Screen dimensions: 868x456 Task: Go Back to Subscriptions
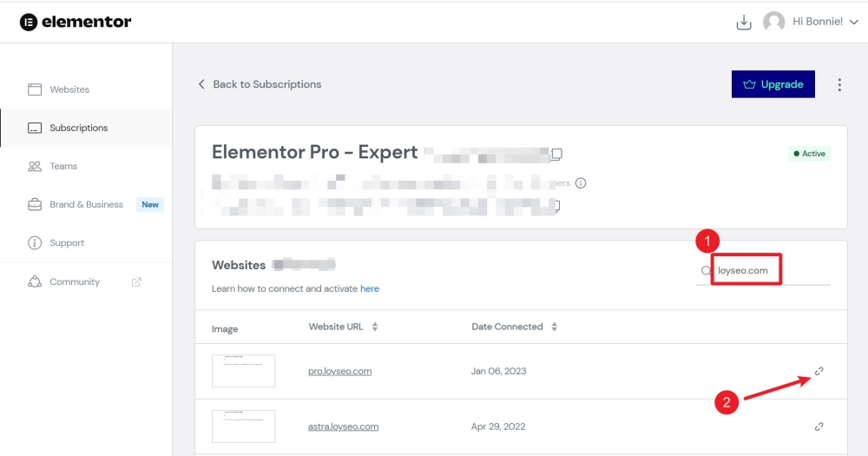click(260, 84)
